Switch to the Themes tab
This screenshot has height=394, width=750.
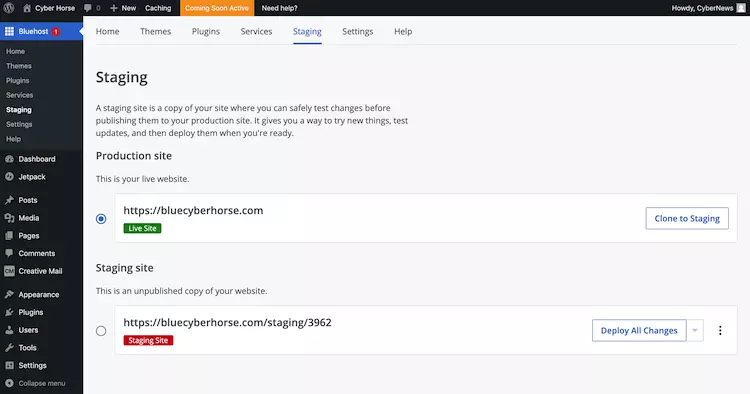coord(155,32)
